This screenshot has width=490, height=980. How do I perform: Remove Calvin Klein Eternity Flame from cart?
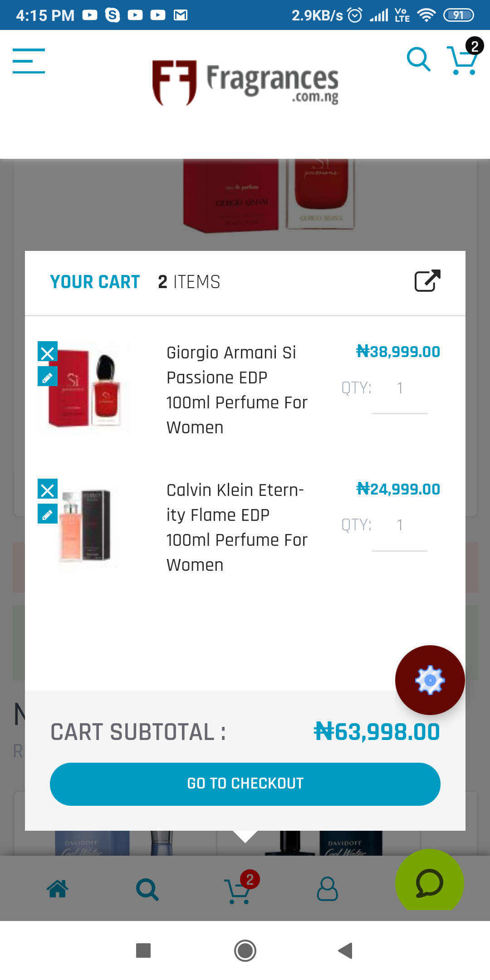coord(48,490)
